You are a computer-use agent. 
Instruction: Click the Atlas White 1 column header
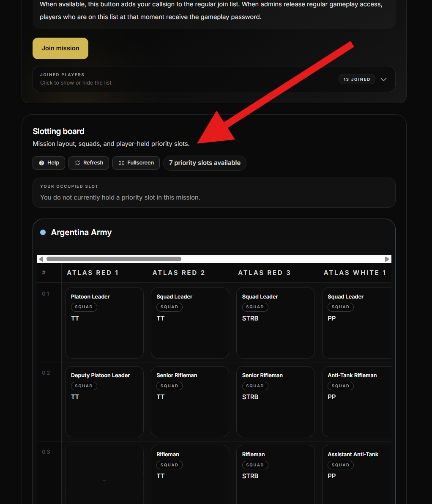coord(355,273)
